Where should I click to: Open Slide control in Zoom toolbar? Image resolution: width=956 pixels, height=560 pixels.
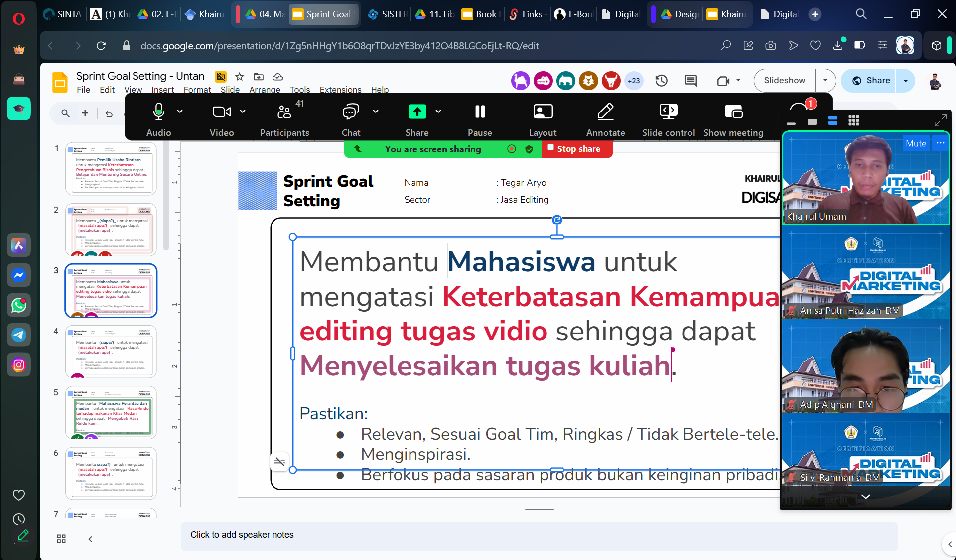(668, 118)
